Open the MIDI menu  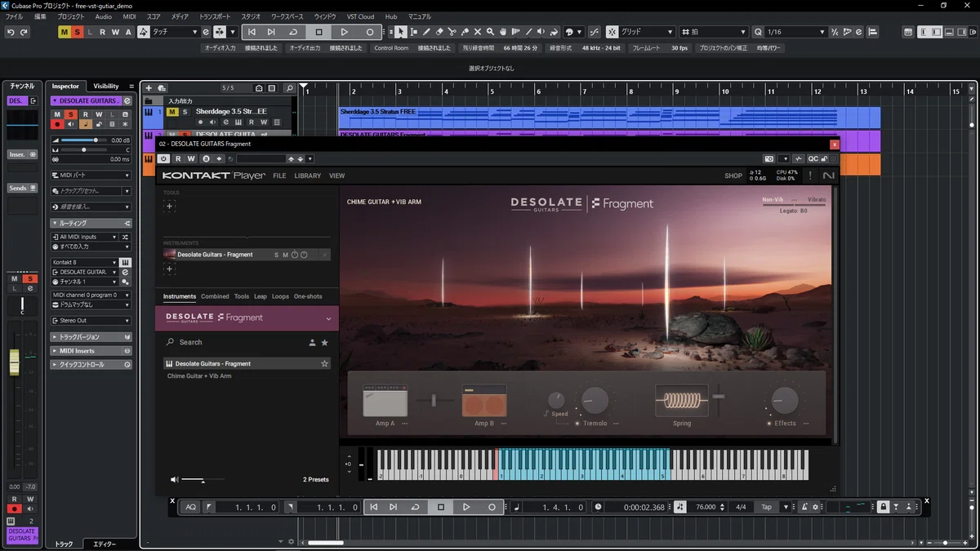tap(129, 16)
